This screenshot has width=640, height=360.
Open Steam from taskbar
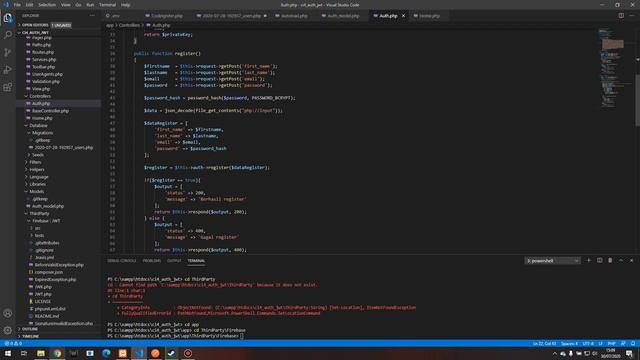click(x=171, y=353)
